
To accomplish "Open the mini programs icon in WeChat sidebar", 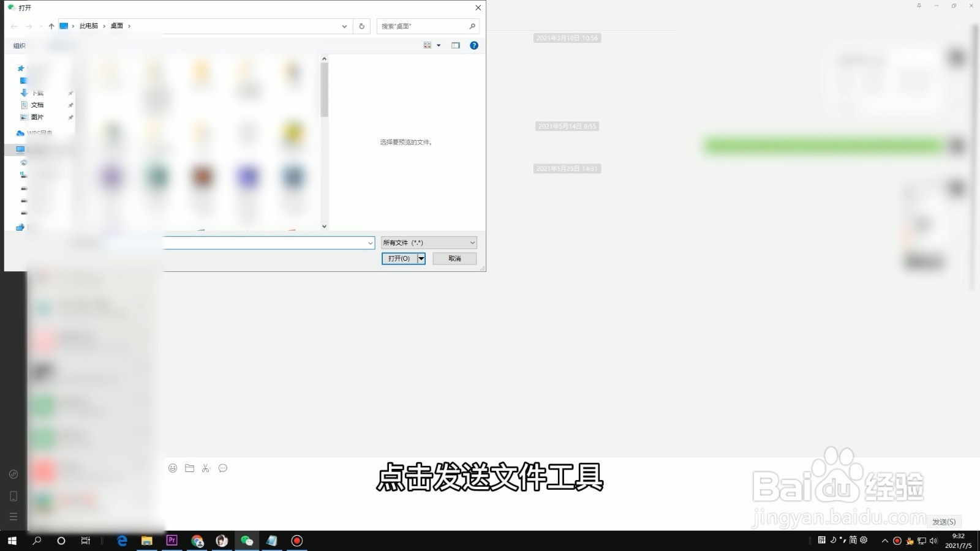I will 13,474.
